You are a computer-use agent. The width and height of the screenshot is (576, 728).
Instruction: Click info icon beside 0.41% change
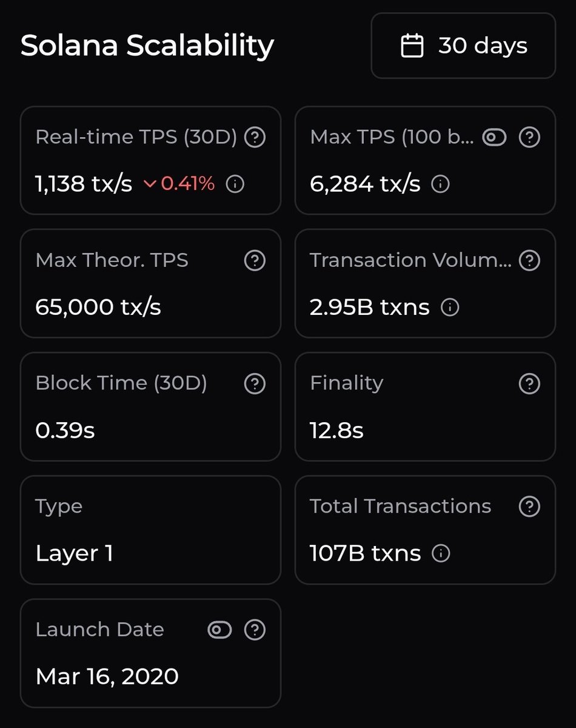coord(235,184)
